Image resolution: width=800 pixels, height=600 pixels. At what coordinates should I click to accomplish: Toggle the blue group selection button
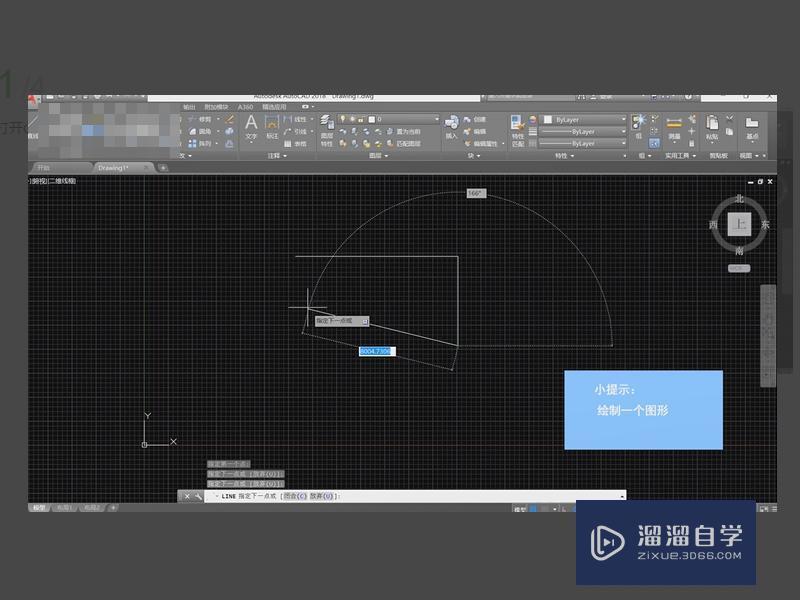655,143
